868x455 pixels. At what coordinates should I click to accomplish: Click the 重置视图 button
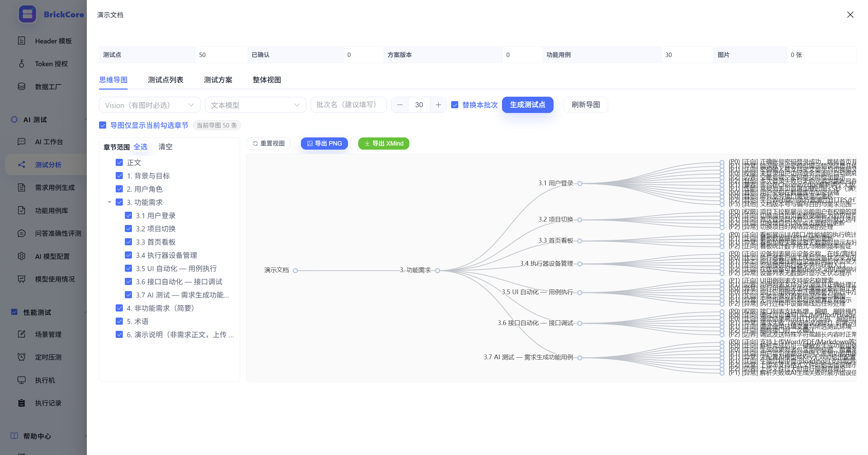click(268, 144)
